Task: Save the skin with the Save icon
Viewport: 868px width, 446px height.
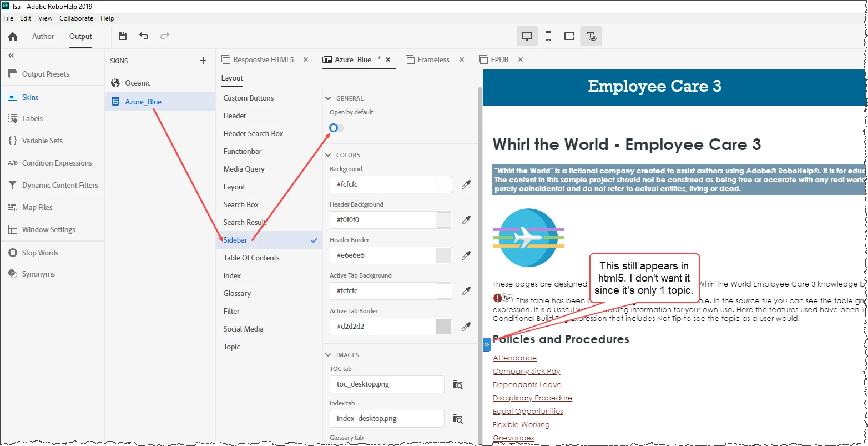Action: click(123, 36)
